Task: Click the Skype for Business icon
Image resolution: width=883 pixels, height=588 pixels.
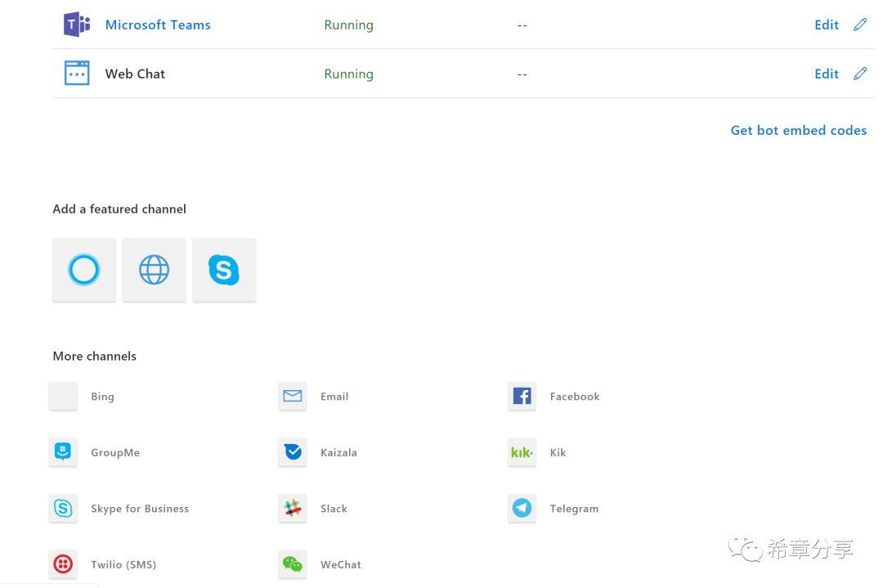Action: tap(63, 508)
